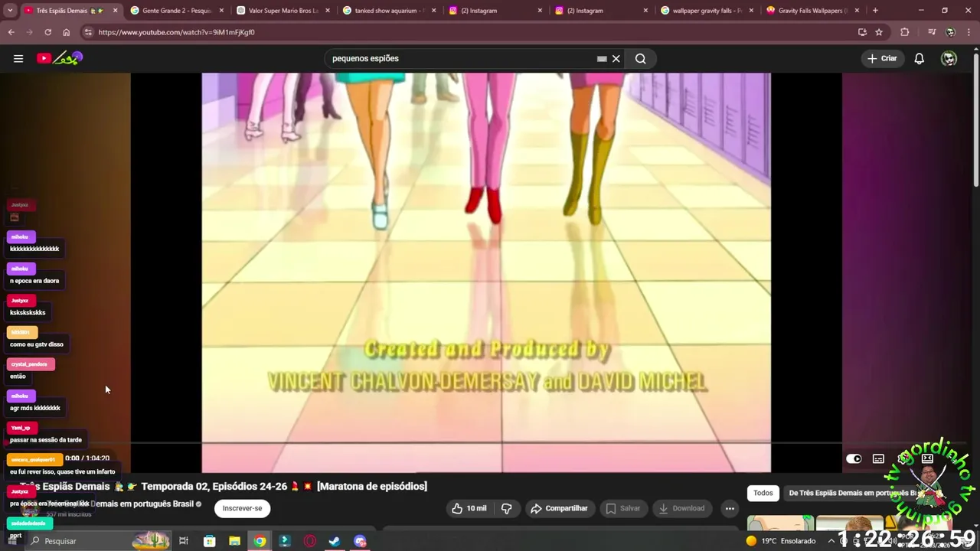
Task: Click the video title text
Action: (224, 486)
